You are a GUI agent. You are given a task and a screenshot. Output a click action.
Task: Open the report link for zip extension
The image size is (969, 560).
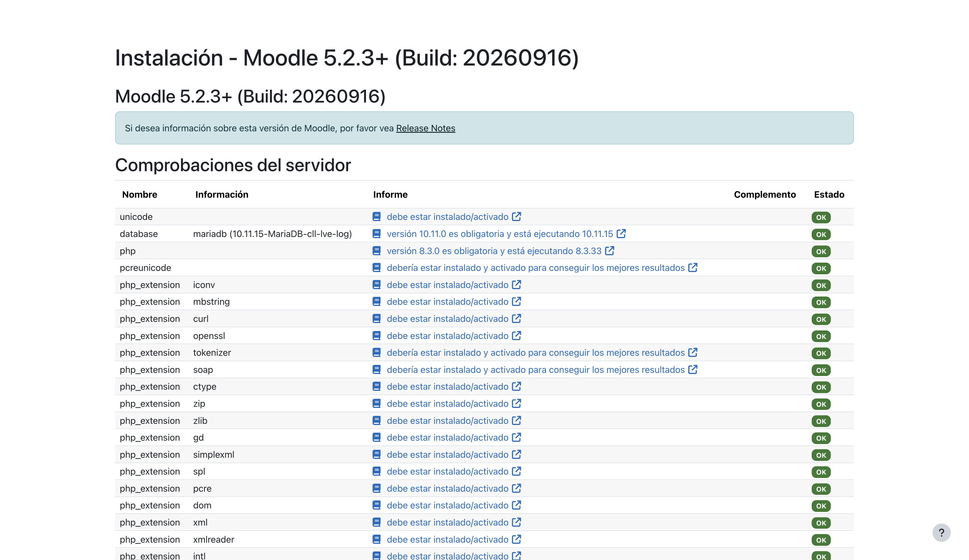tap(447, 404)
